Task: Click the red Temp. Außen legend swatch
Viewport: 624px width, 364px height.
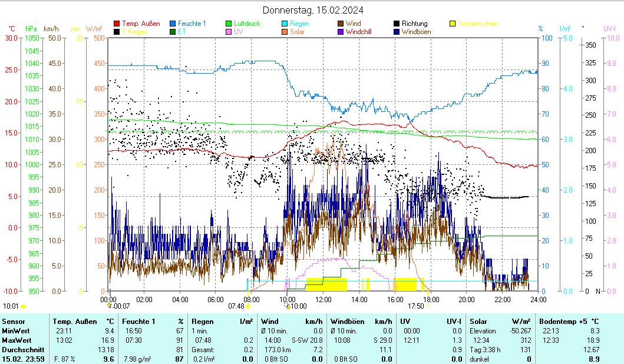Action: [117, 24]
